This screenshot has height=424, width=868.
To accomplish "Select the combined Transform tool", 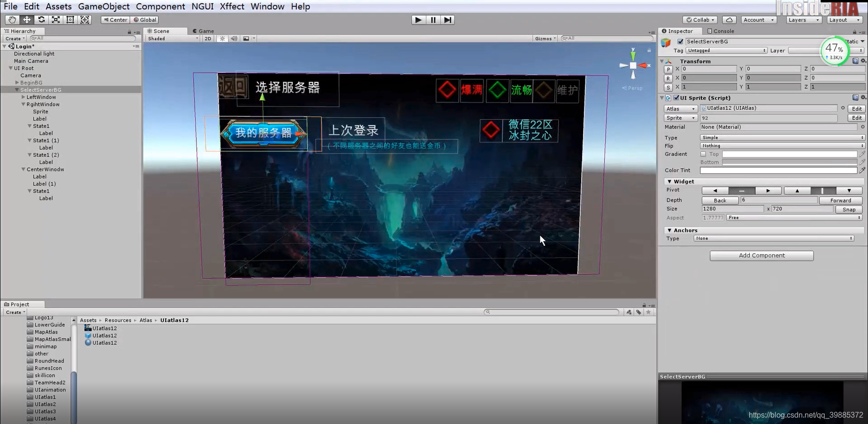I will [x=85, y=20].
